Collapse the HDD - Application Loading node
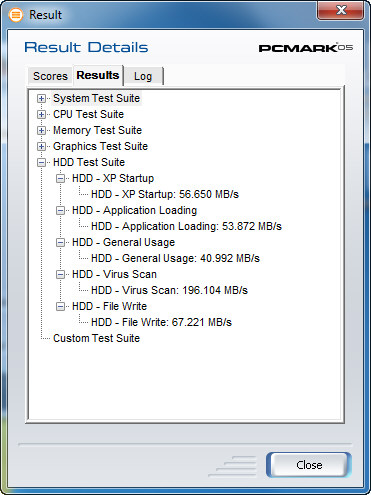 coord(60,210)
